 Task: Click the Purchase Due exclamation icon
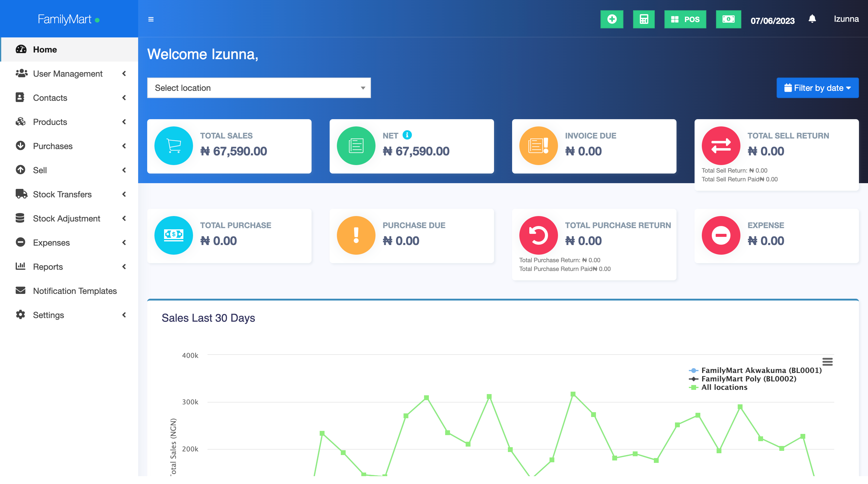[356, 236]
